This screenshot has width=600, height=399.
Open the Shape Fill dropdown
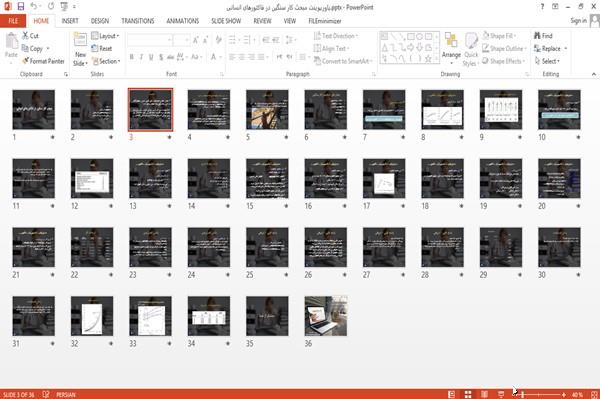coord(499,36)
